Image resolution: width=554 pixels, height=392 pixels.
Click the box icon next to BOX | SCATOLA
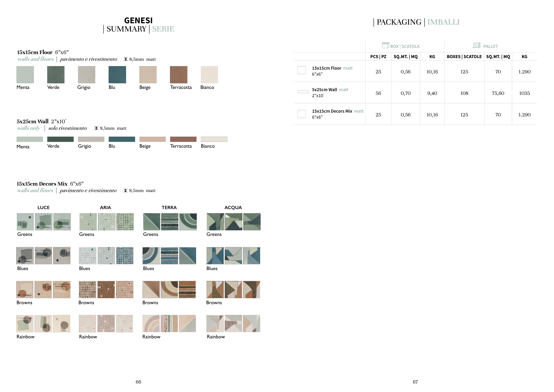tap(385, 45)
